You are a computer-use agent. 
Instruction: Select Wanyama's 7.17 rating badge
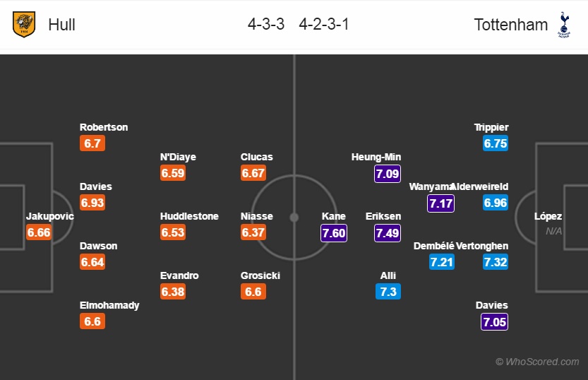pyautogui.click(x=440, y=203)
